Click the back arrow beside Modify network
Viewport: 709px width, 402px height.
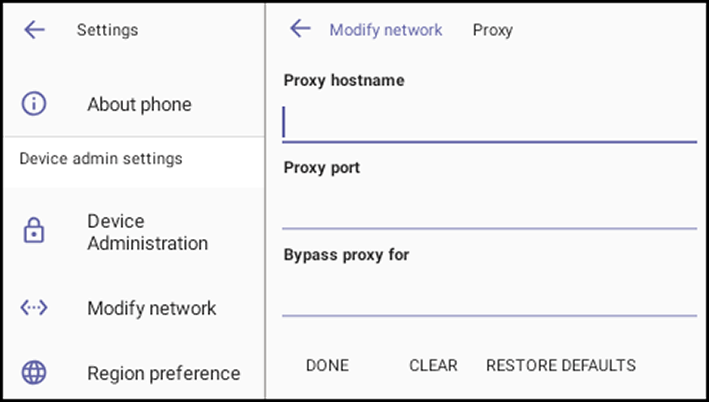[x=300, y=28]
